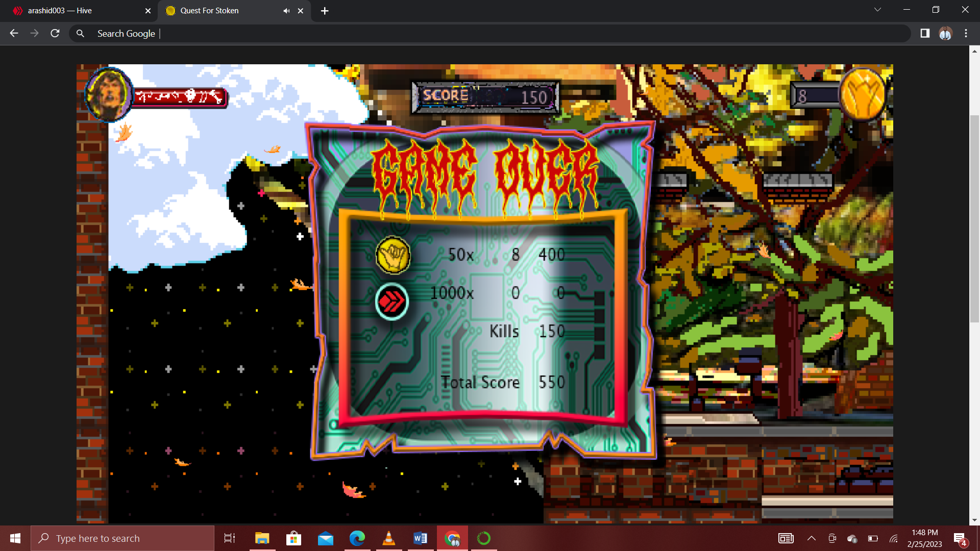Click the gold Stoken coin icon in results
Viewport: 980px width, 551px height.
(x=393, y=255)
